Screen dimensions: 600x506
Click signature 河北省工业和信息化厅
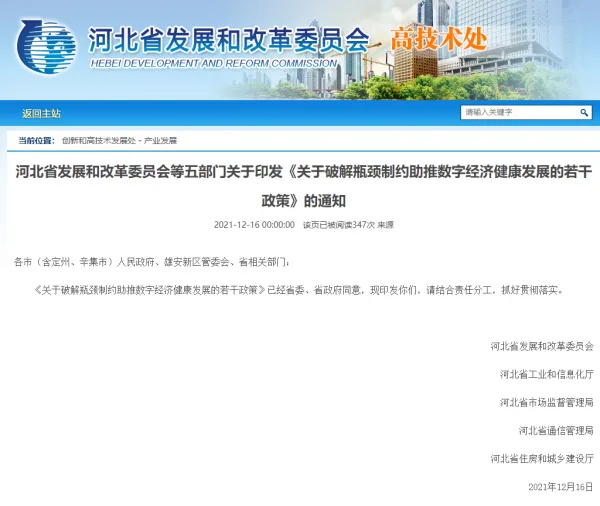(546, 374)
